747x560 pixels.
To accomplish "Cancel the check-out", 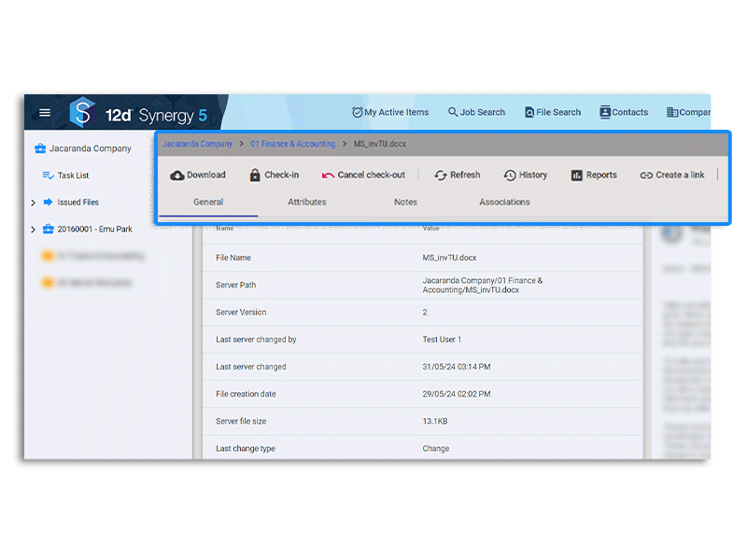I will [363, 175].
